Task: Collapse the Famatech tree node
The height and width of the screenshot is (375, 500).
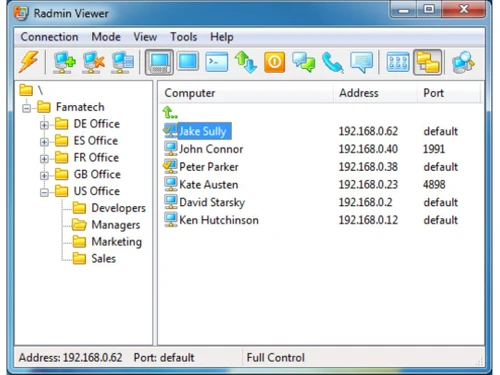Action: pyautogui.click(x=26, y=108)
